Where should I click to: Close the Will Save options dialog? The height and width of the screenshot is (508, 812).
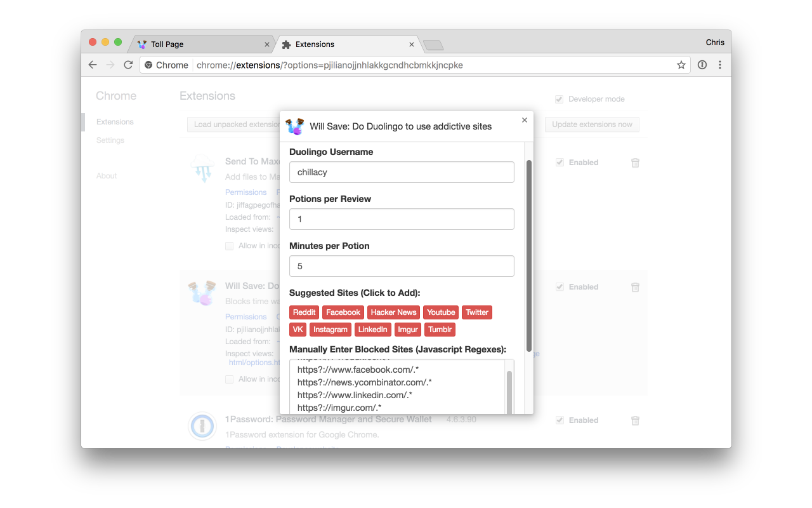pos(525,119)
